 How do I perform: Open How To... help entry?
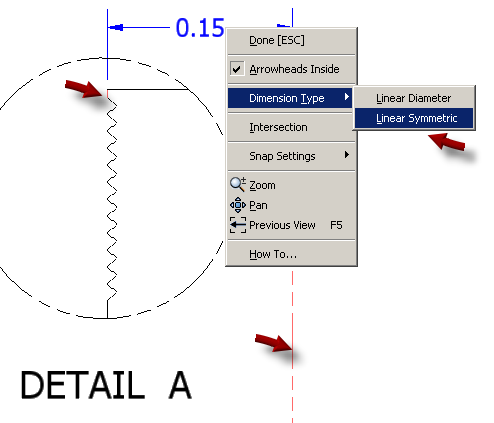291,254
